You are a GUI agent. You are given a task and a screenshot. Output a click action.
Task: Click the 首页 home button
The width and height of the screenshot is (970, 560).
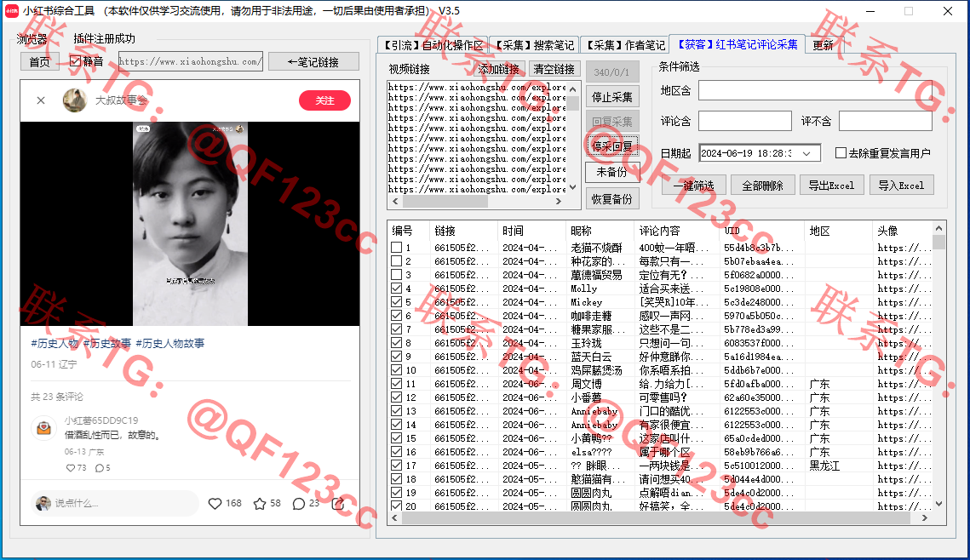pos(39,62)
